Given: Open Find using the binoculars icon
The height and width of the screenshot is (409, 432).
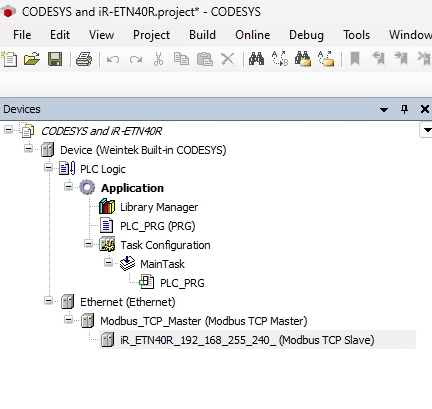Looking at the screenshot, I should click(256, 59).
